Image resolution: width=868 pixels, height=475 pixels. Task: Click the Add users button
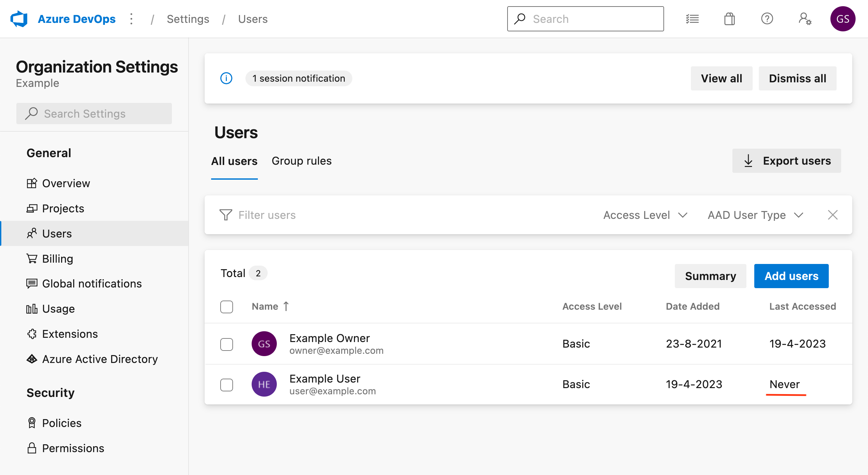pyautogui.click(x=791, y=276)
